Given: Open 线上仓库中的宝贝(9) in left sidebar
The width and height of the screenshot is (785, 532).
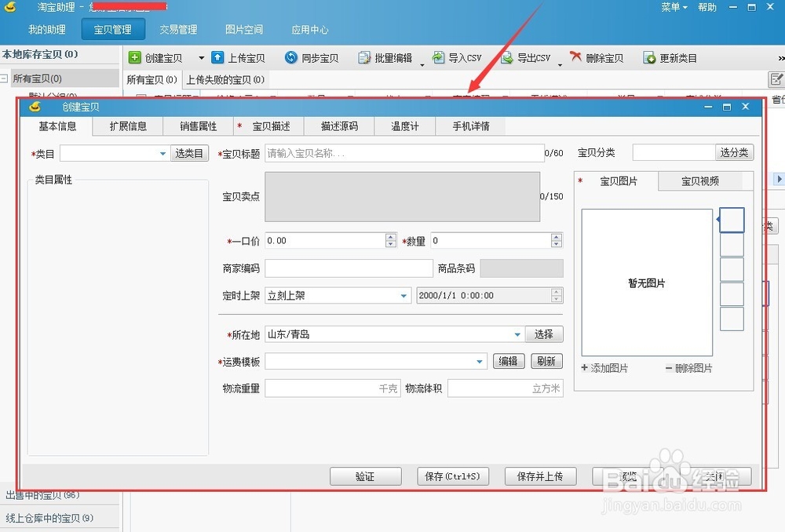Looking at the screenshot, I should pos(49,518).
